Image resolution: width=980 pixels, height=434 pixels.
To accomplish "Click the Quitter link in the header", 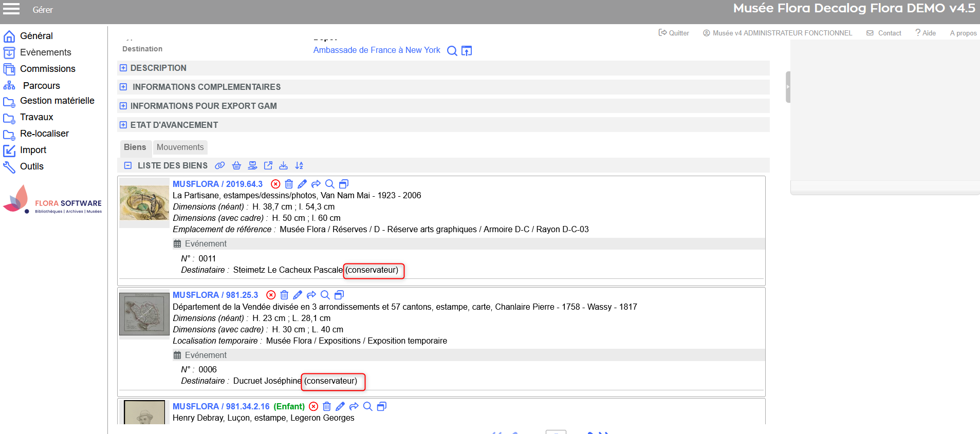I will click(x=674, y=33).
